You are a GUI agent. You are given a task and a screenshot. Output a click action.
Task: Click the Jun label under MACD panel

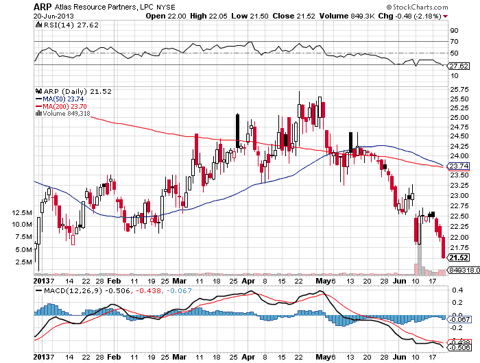click(399, 357)
